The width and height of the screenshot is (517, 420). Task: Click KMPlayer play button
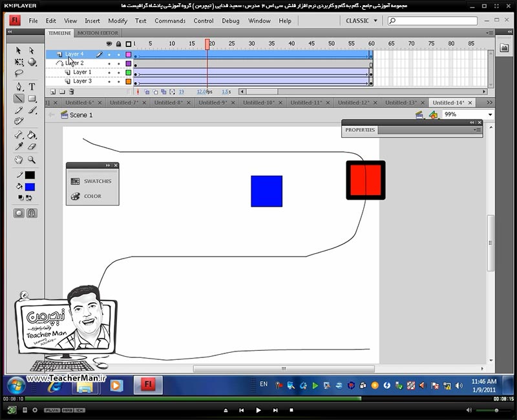(258, 410)
